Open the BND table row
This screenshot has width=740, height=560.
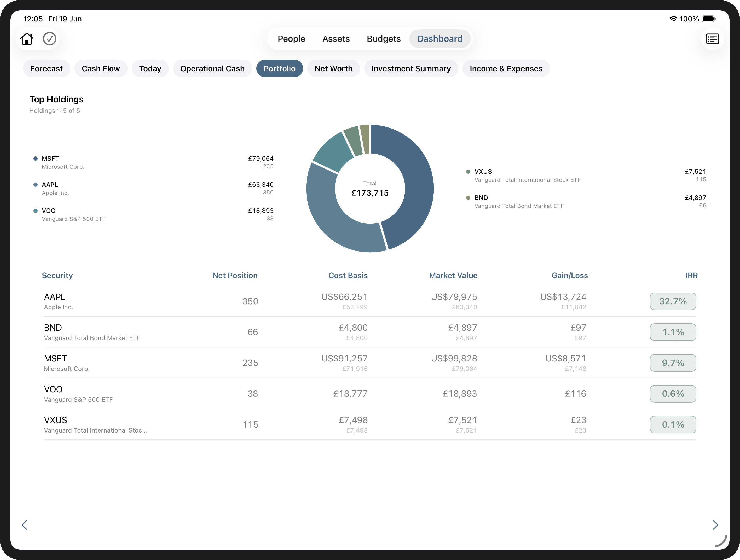(370, 332)
